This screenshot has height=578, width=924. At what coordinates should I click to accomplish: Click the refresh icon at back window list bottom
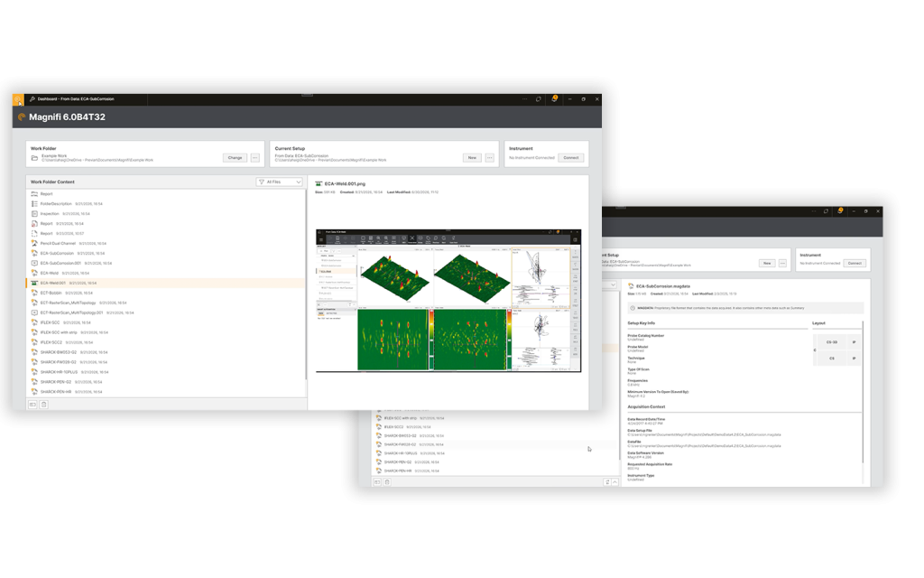(606, 482)
